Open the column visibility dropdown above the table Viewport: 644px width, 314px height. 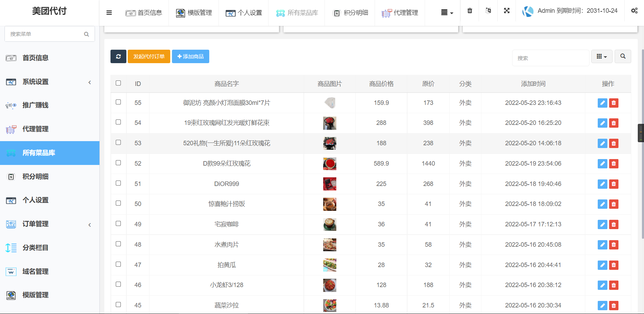(602, 56)
